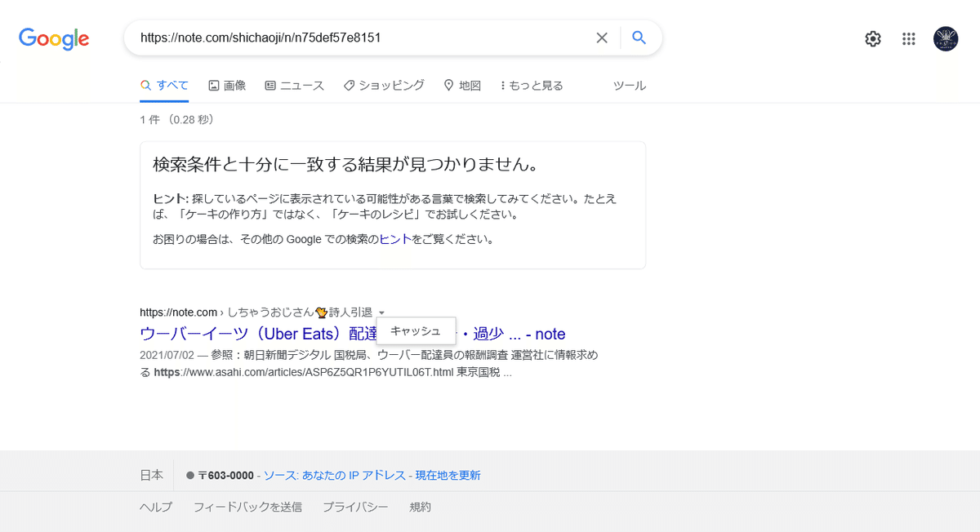The height and width of the screenshot is (532, 980).
Task: Open the プライバシー footer link
Action: tap(356, 507)
